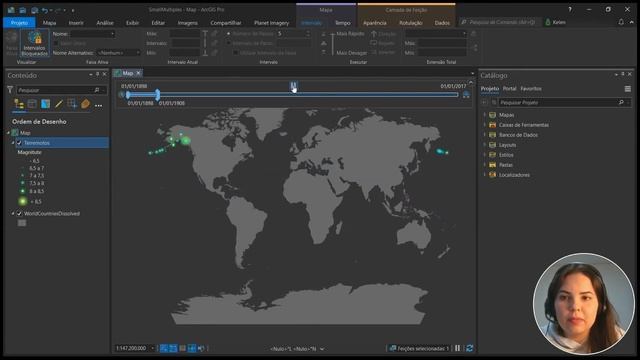Expand Caixas de Ferramentas in Catálogo

485,125
